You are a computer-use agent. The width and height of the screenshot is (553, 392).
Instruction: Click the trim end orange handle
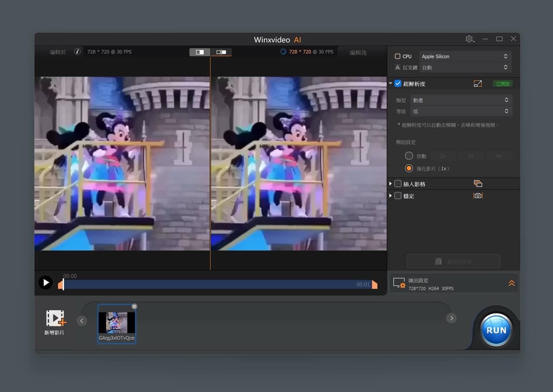click(x=375, y=285)
